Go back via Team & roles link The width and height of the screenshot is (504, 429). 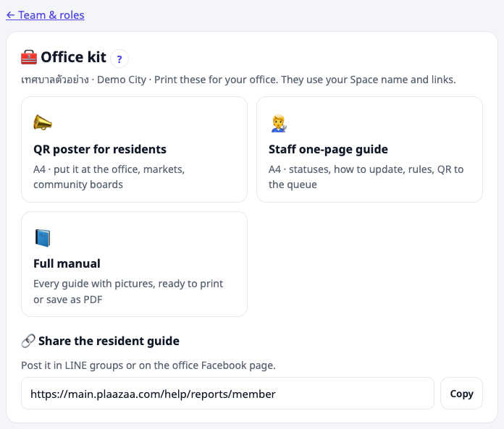45,15
